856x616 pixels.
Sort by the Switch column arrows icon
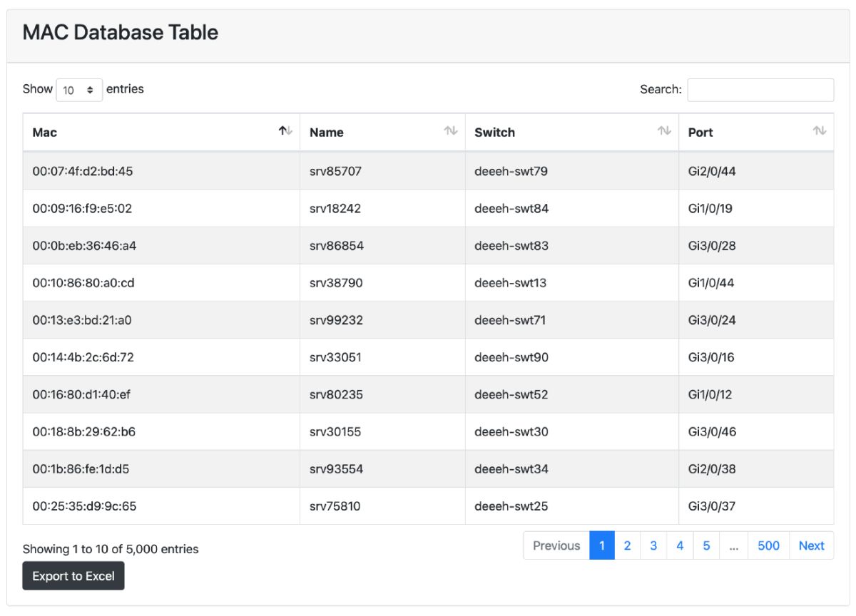coord(664,131)
